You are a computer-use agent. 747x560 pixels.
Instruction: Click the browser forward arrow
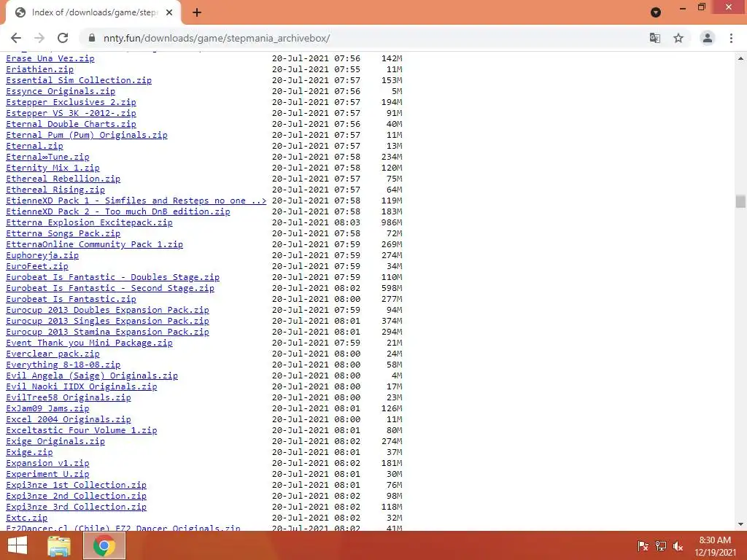(x=39, y=38)
